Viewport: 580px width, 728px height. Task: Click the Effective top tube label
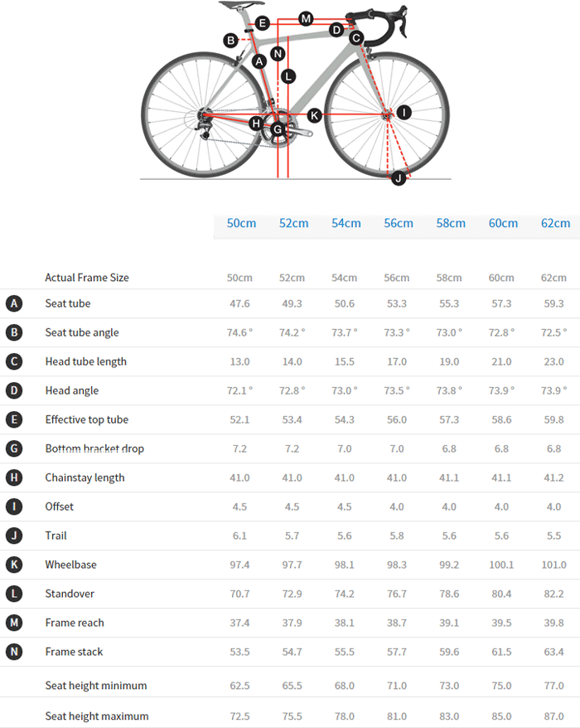pos(87,420)
